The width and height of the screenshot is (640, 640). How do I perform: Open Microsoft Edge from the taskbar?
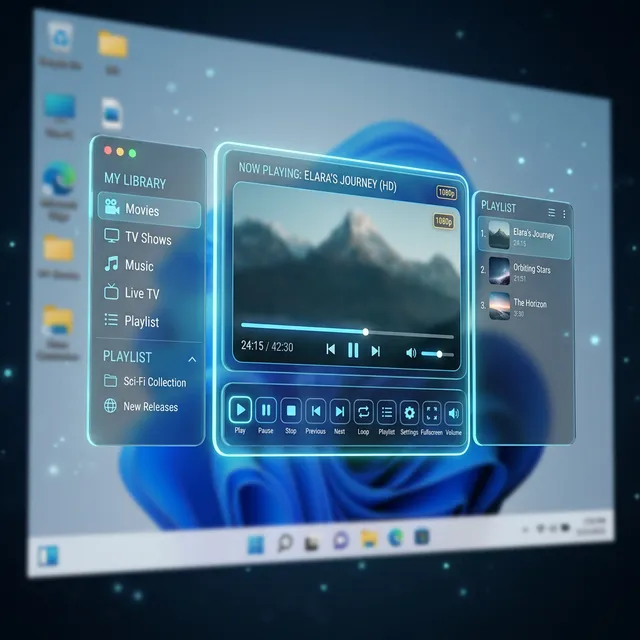(x=396, y=537)
